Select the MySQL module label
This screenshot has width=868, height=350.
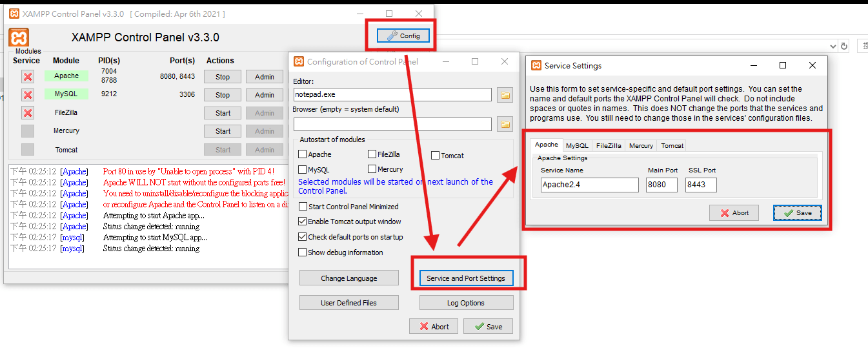coord(66,94)
